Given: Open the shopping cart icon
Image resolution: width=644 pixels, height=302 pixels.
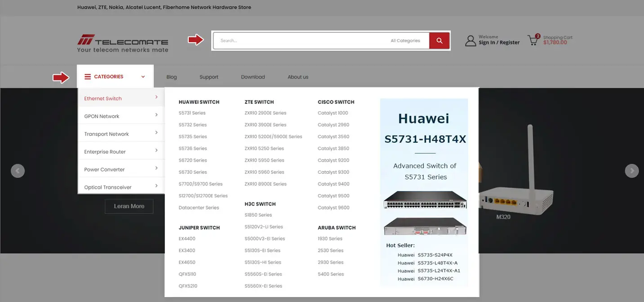Looking at the screenshot, I should (533, 40).
